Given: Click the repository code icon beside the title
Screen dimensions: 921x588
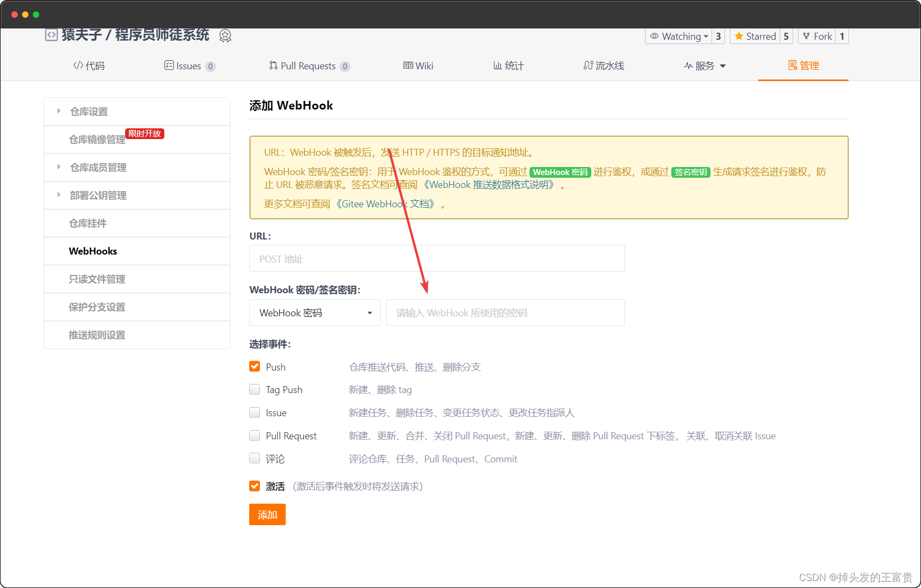Looking at the screenshot, I should [x=51, y=35].
